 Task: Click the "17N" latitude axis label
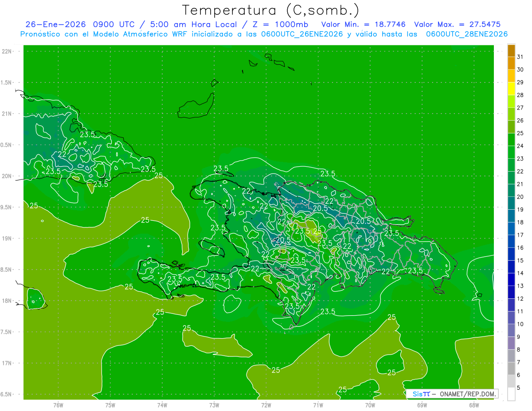pyautogui.click(x=7, y=364)
